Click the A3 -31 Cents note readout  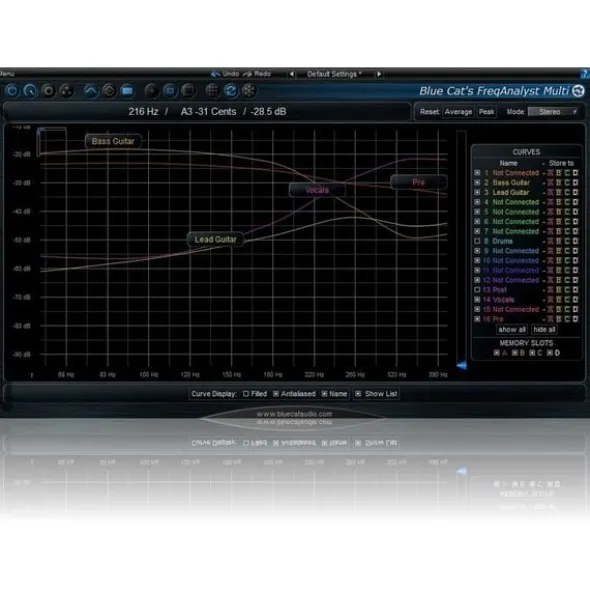pos(208,112)
